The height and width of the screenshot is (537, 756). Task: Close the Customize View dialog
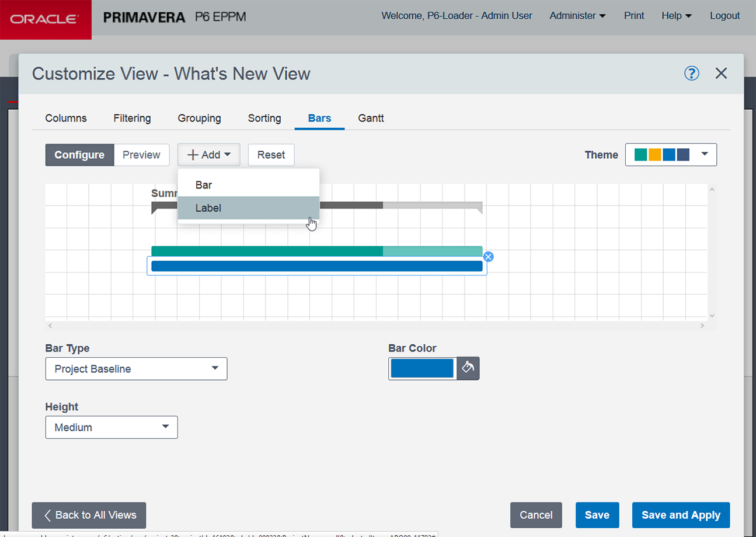721,73
